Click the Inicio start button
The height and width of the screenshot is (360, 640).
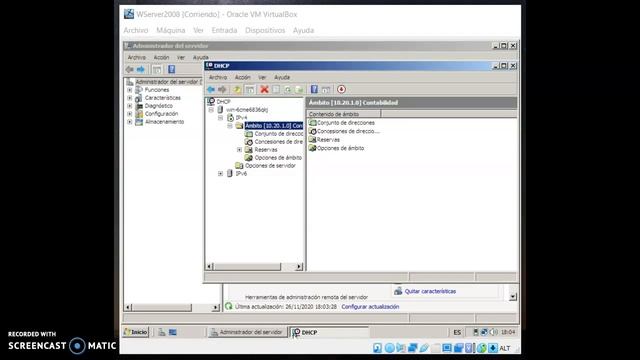(136, 332)
